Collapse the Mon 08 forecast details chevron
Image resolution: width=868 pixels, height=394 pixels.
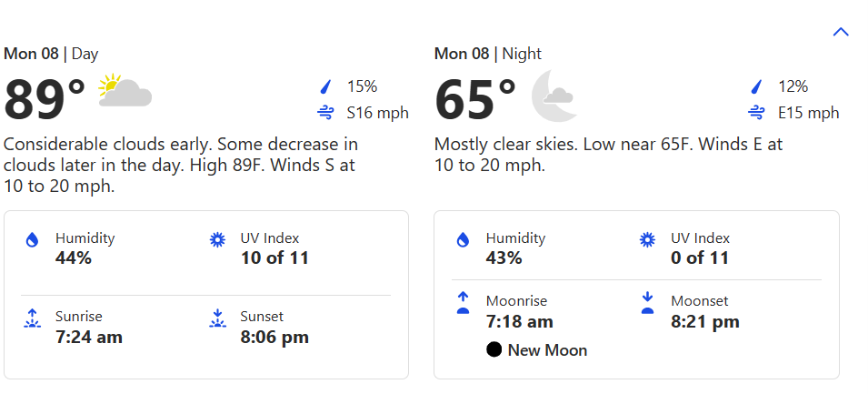tap(841, 32)
